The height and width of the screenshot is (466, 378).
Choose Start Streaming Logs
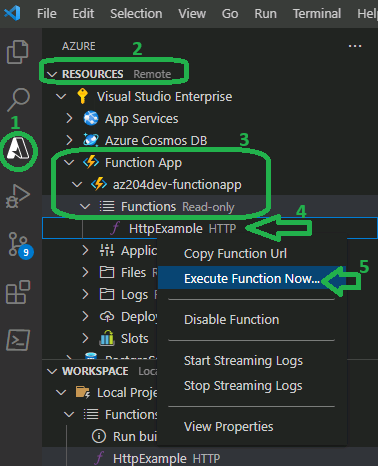click(252, 361)
